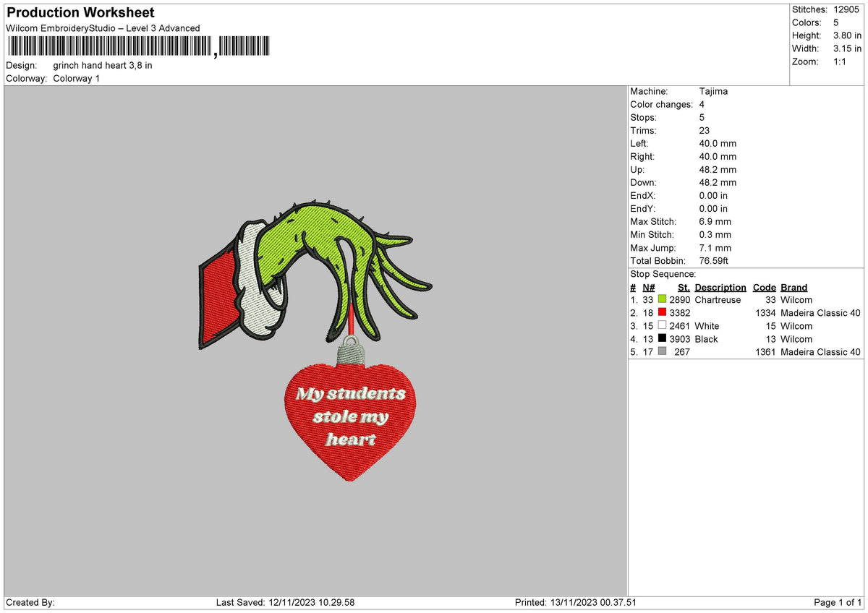868x613 pixels.
Task: Click the 'Production Worksheet' title
Action: coord(80,13)
